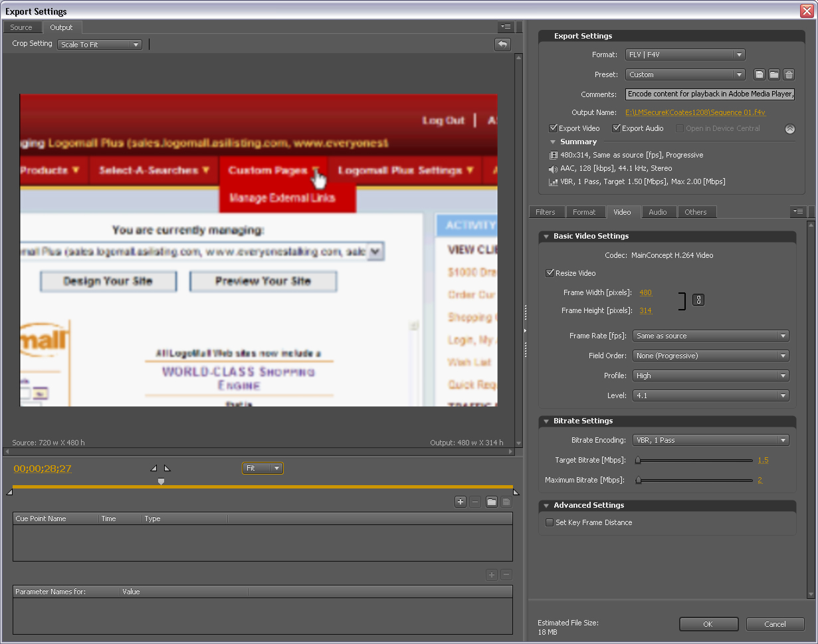The width and height of the screenshot is (818, 644).
Task: Switch to the Audio tab
Action: [x=658, y=212]
